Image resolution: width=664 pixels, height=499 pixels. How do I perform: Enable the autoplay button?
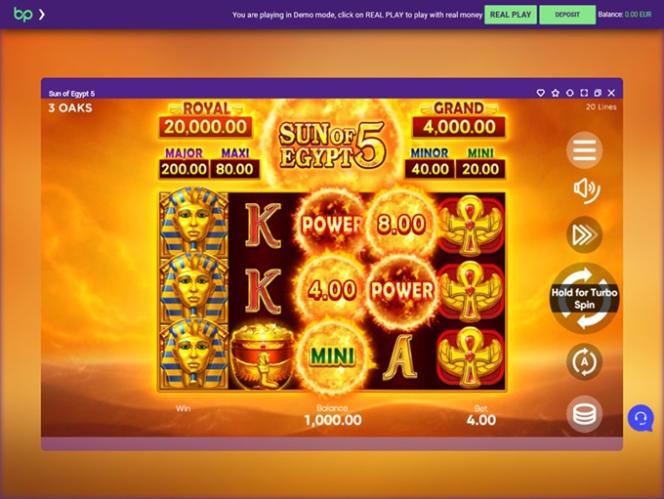pos(584,362)
